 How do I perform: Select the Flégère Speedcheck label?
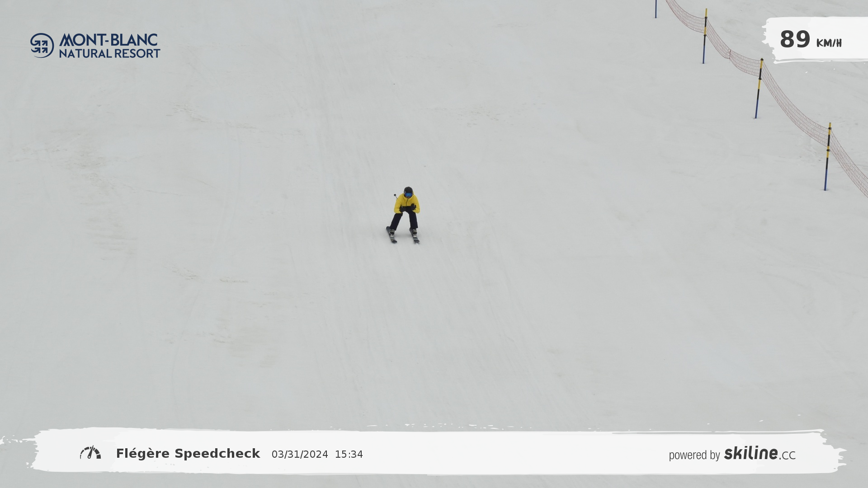click(188, 453)
